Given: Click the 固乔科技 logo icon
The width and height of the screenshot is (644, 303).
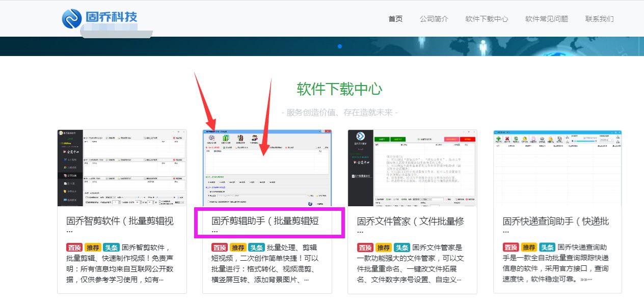Looking at the screenshot, I should coord(72,19).
